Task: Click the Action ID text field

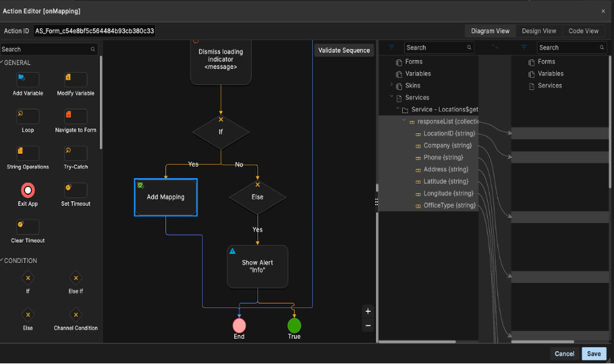Action: [94, 31]
